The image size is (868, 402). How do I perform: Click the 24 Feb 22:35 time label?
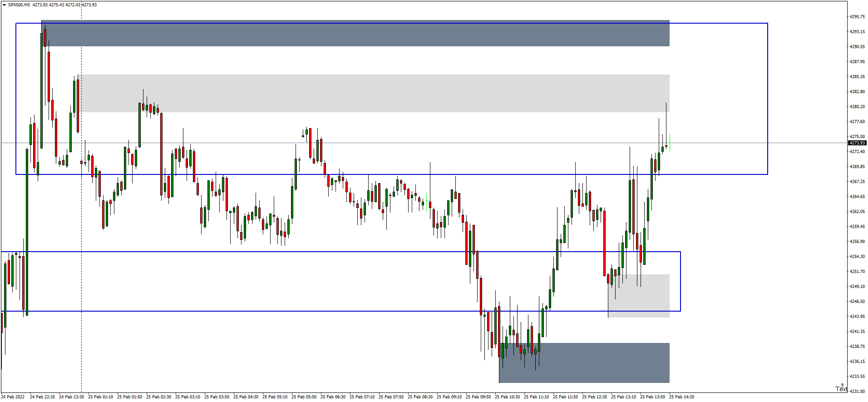tap(42, 397)
